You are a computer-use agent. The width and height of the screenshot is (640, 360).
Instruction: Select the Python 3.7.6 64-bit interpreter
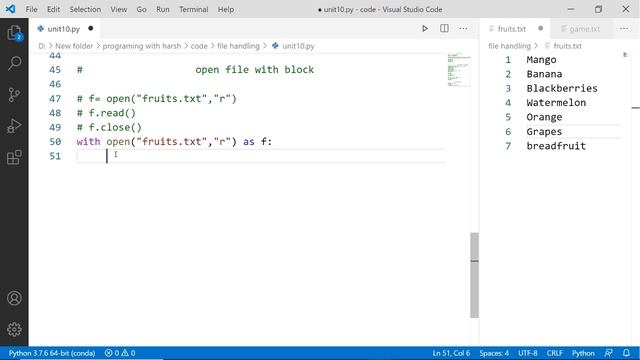pyautogui.click(x=52, y=353)
